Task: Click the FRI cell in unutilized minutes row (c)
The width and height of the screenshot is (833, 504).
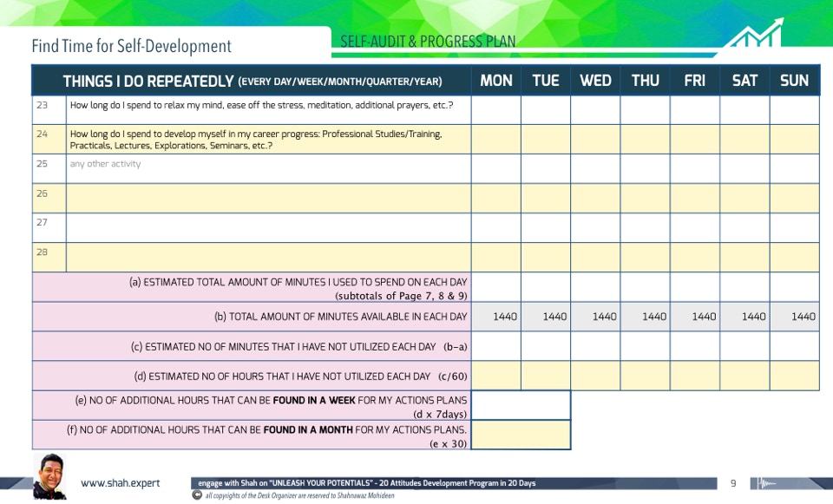Action: point(694,346)
